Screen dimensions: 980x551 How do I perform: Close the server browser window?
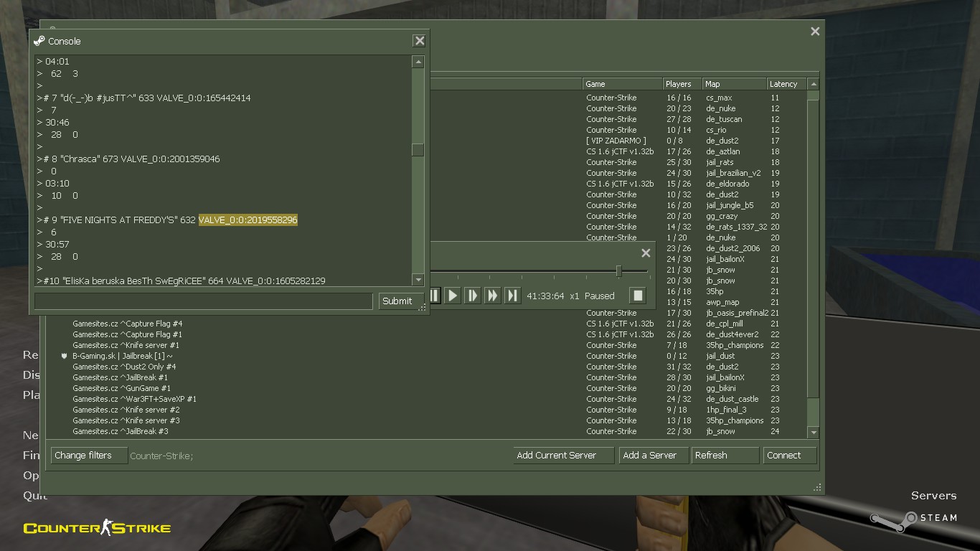tap(815, 32)
